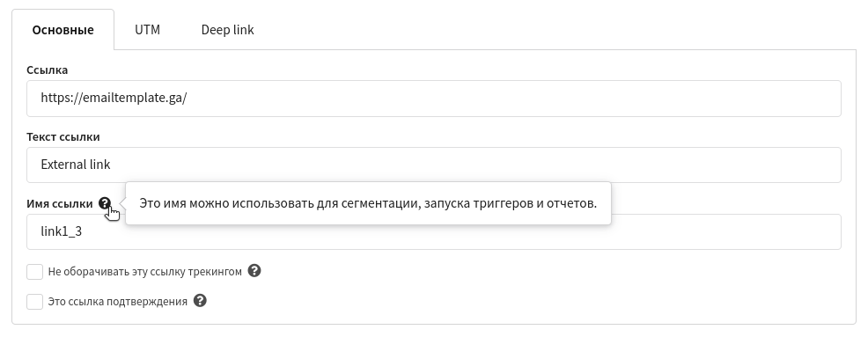Click the tooltip about segmentation and triggers

tap(368, 203)
